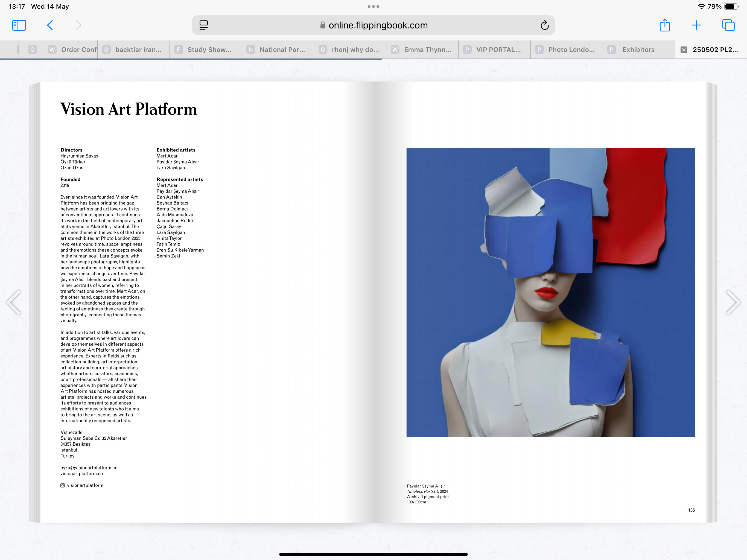Switch to the Order Conf tab
This screenshot has width=747, height=560.
69,50
